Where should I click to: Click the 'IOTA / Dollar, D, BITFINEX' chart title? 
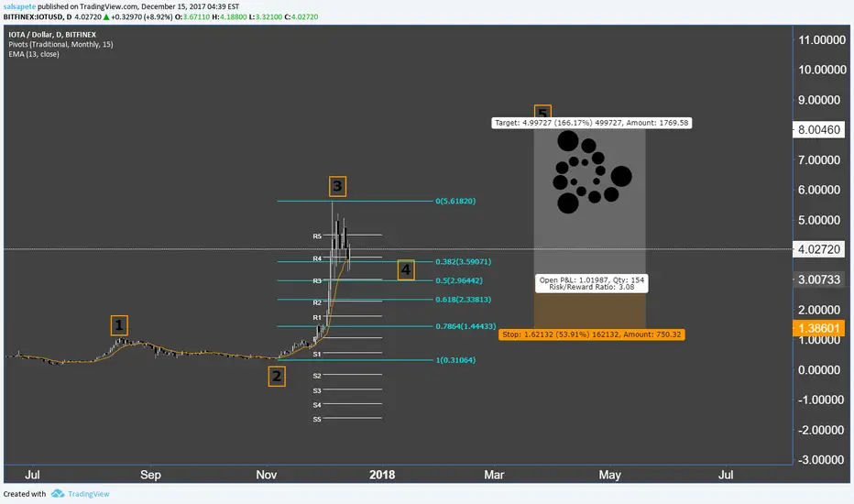(x=52, y=34)
